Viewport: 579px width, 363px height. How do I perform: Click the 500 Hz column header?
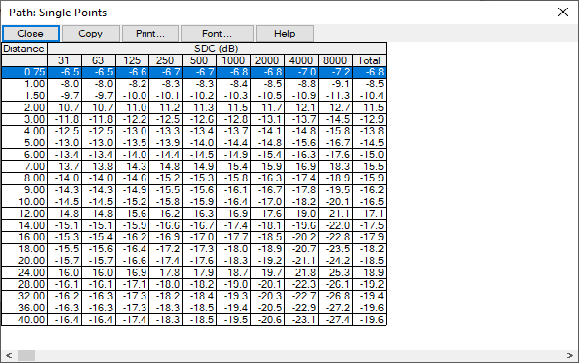[x=199, y=61]
